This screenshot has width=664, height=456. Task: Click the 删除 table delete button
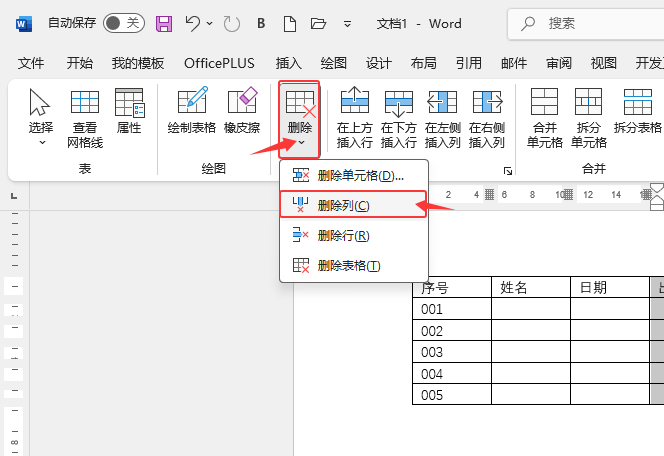tap(299, 119)
